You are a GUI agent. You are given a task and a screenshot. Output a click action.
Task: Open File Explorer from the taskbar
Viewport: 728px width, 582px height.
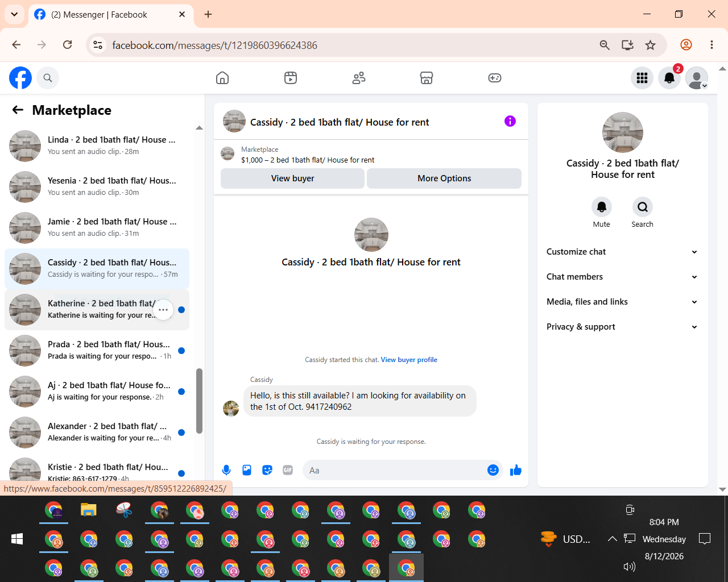(x=89, y=510)
